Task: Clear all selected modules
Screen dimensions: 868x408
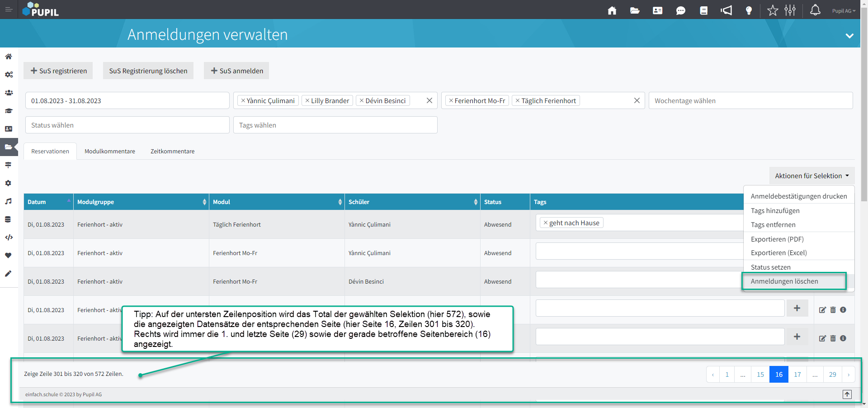Action: point(637,100)
